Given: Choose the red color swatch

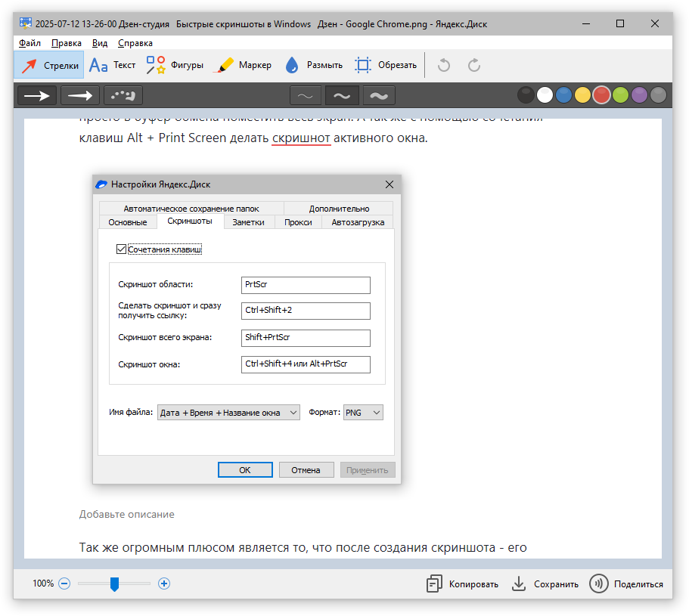Looking at the screenshot, I should (601, 94).
